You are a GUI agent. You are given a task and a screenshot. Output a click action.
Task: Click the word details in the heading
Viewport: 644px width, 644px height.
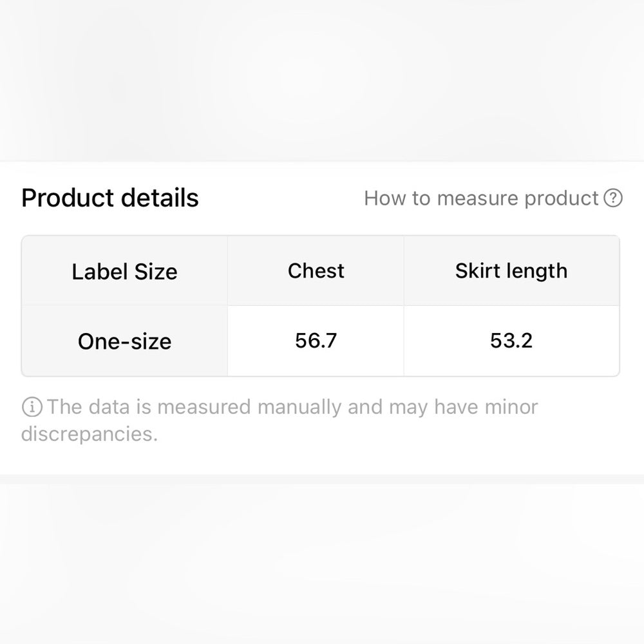[x=162, y=198]
